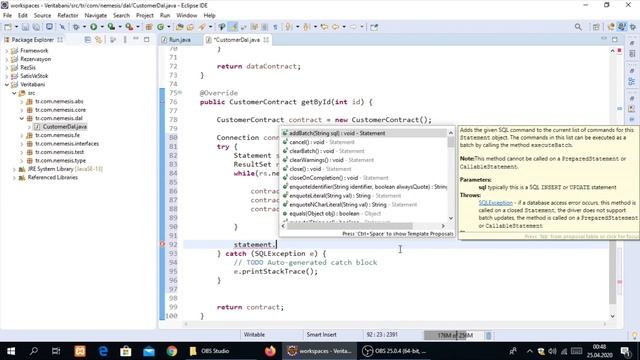The height and width of the screenshot is (360, 640).
Task: Click the proposal list horizontal scrollbar
Action: (x=349, y=226)
